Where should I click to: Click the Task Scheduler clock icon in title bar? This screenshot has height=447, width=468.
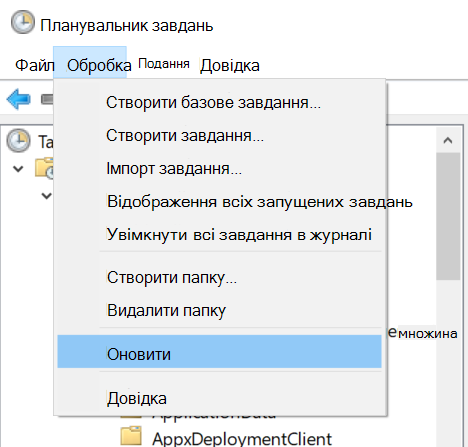[23, 22]
